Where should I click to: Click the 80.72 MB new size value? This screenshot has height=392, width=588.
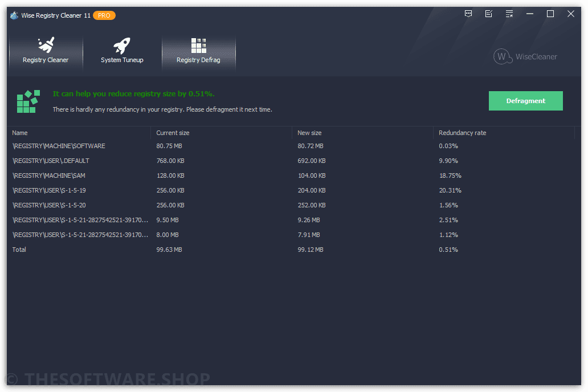pos(311,146)
